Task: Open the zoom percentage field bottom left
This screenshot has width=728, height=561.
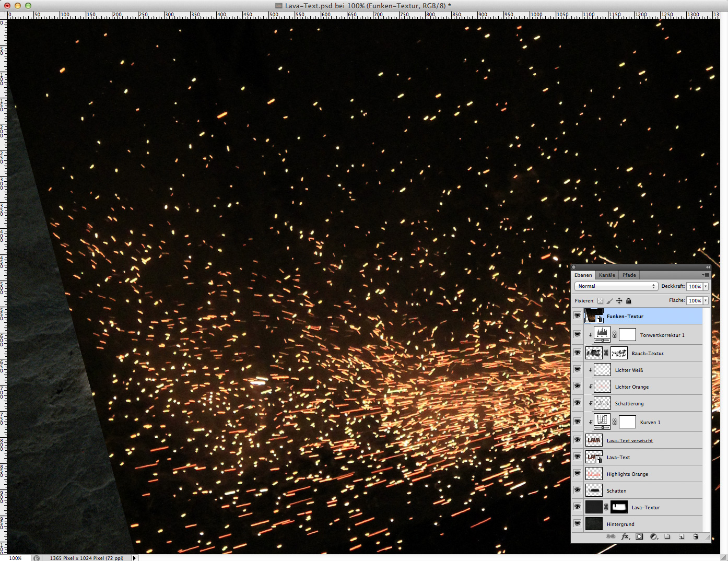Action: point(15,557)
